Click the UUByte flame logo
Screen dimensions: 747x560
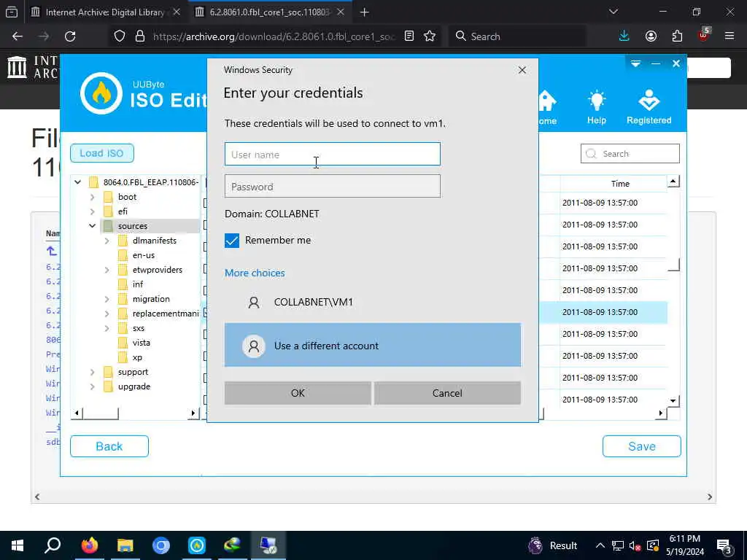click(101, 93)
